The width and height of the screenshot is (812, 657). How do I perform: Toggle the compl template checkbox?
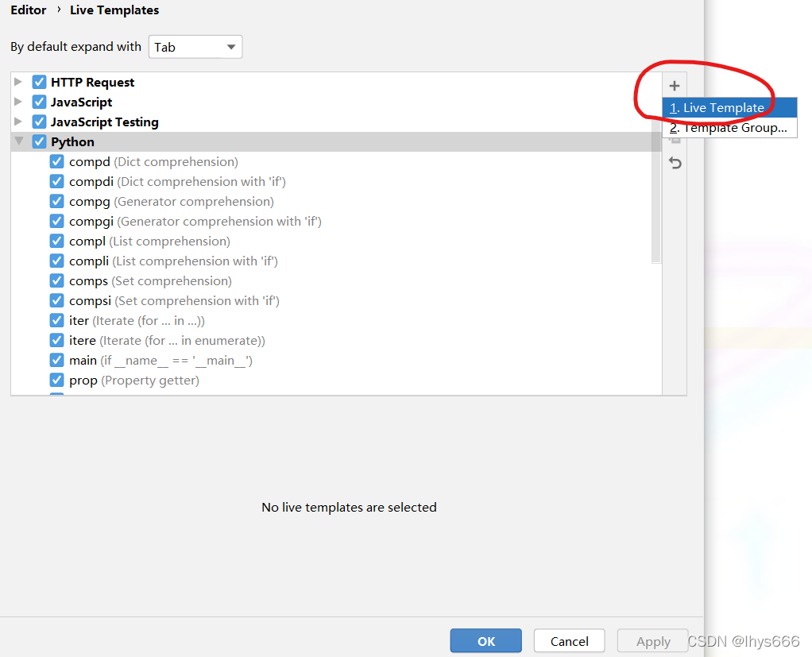57,241
